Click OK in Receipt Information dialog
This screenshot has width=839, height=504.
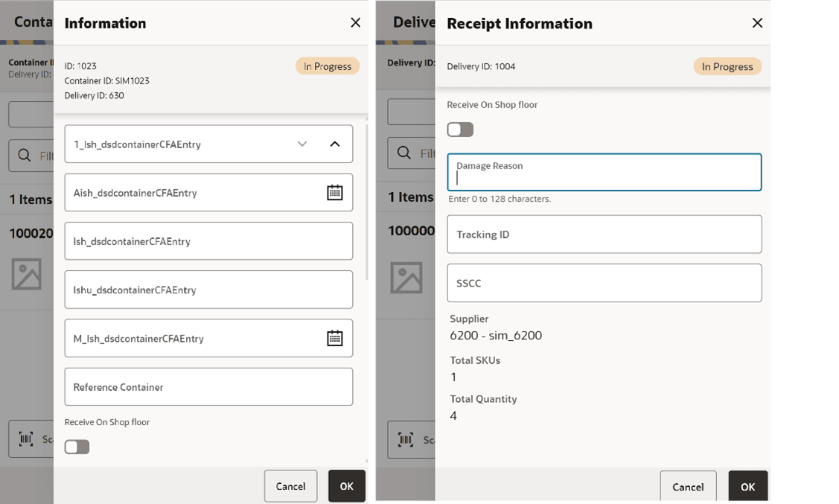tap(748, 487)
